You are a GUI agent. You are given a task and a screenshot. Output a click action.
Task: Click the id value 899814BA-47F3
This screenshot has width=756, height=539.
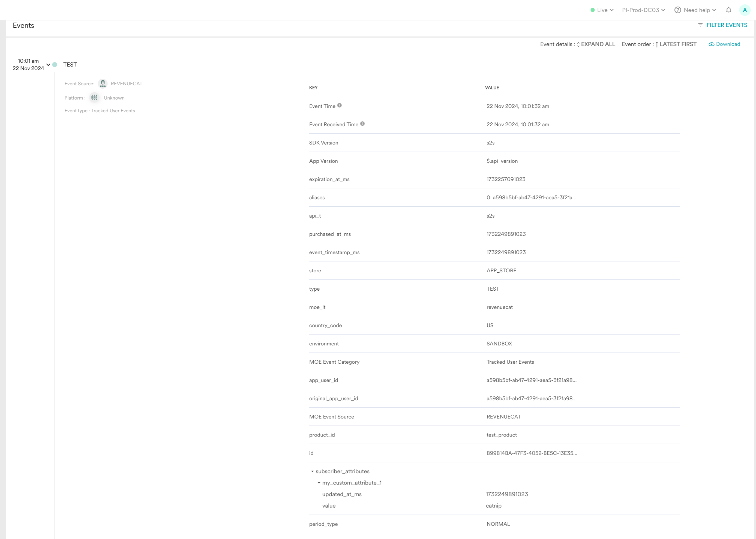tap(532, 453)
